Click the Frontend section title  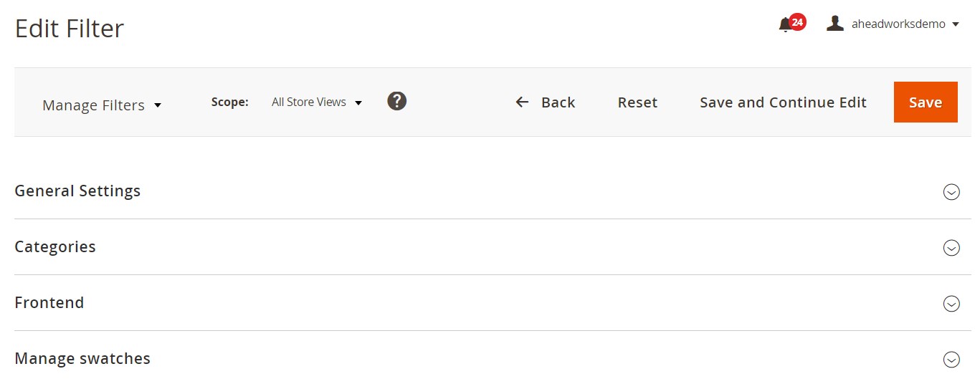point(49,303)
